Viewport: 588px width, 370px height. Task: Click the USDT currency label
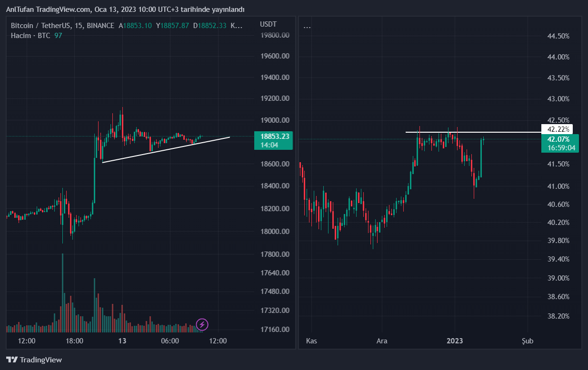pyautogui.click(x=268, y=24)
